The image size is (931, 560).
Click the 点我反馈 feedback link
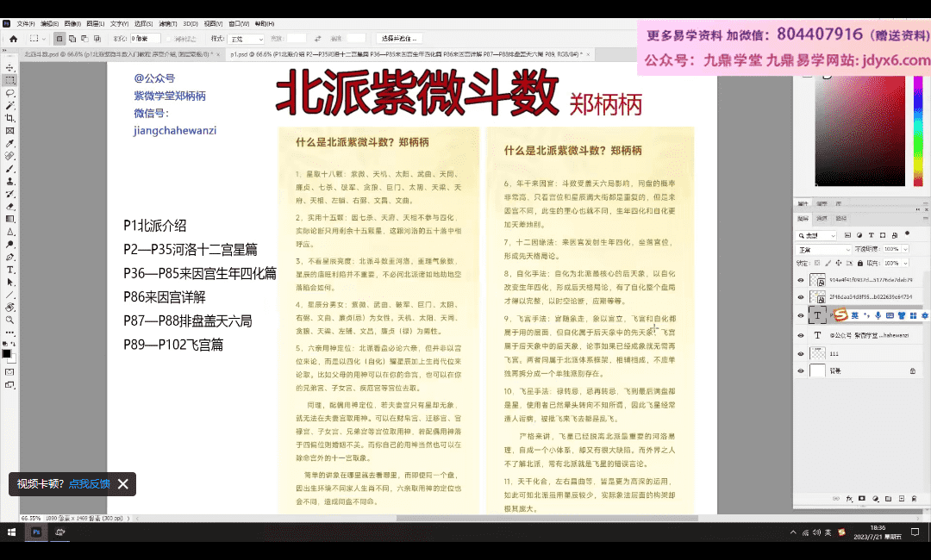tap(89, 484)
